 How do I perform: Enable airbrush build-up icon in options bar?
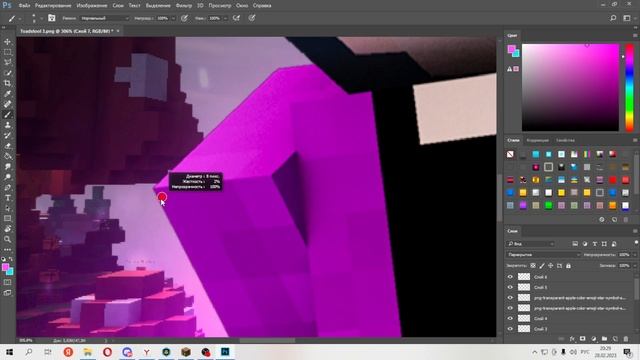(x=236, y=18)
